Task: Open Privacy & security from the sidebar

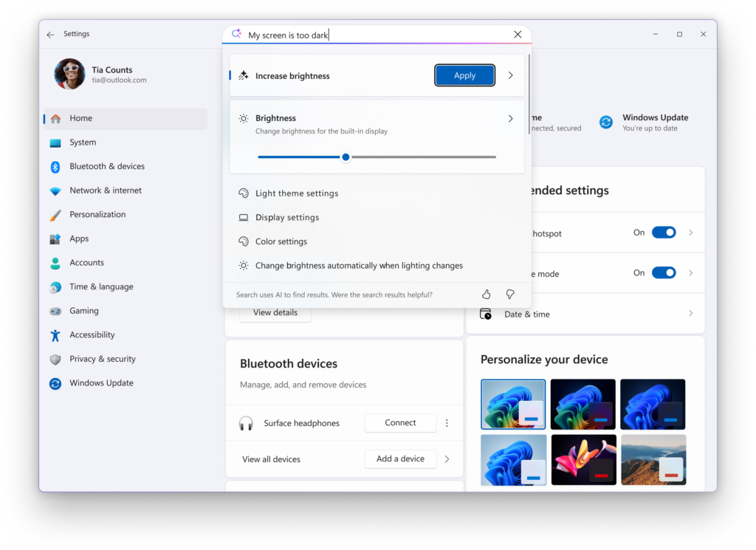Action: [x=55, y=359]
